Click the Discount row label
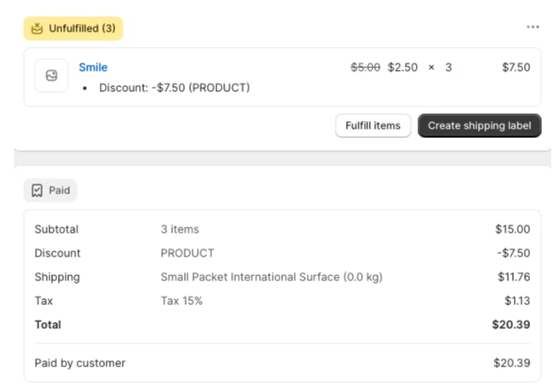The width and height of the screenshot is (559, 392). point(57,253)
